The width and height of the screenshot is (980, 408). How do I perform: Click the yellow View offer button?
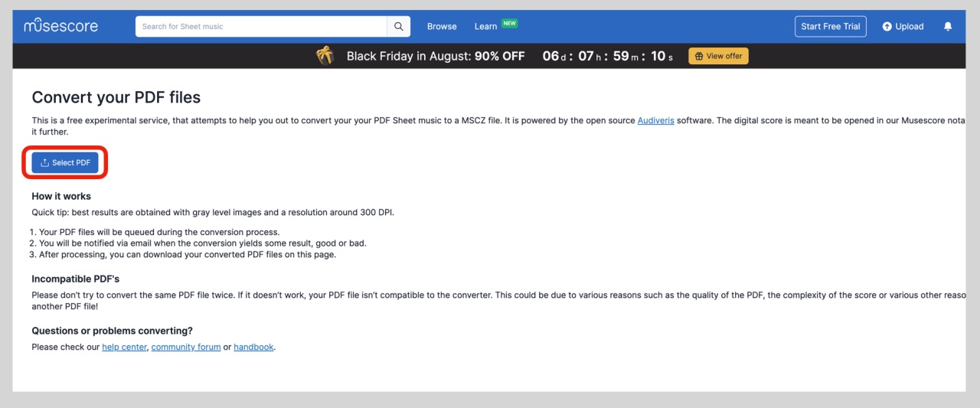[718, 56]
